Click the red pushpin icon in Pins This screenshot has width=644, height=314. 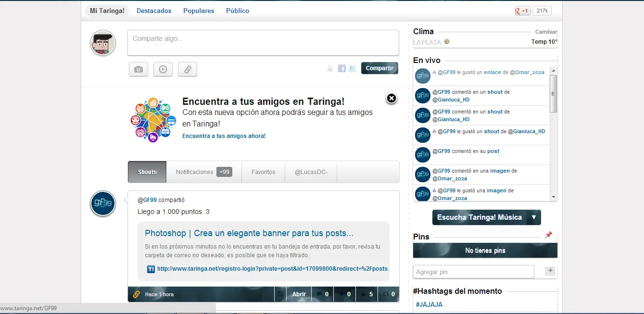[549, 235]
